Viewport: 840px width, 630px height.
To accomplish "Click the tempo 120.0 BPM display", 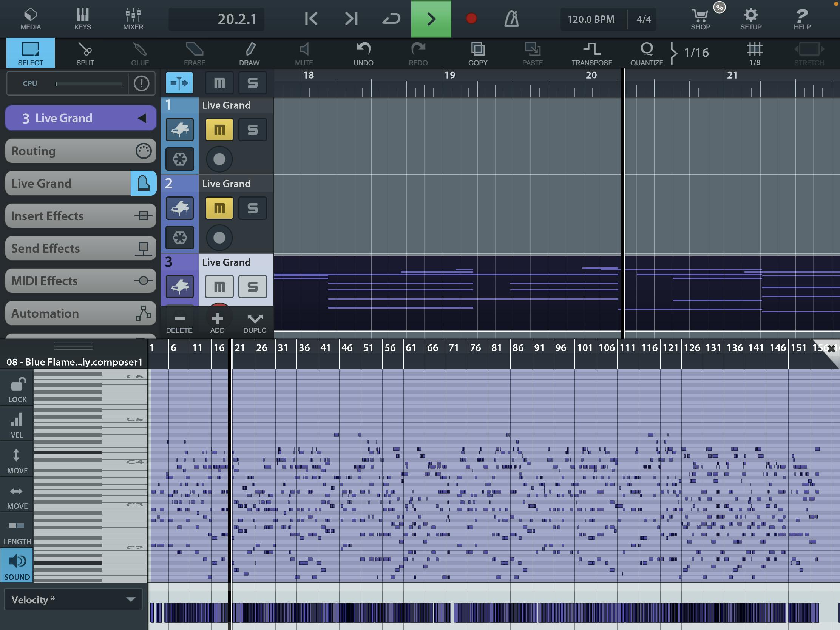I will (x=590, y=19).
